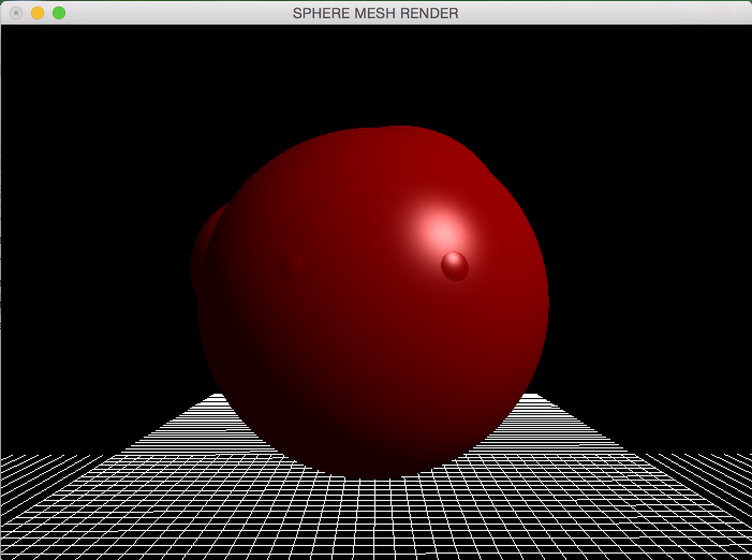Screen dimensions: 752x560
Task: Click the green zoom window button
Action: click(x=59, y=13)
